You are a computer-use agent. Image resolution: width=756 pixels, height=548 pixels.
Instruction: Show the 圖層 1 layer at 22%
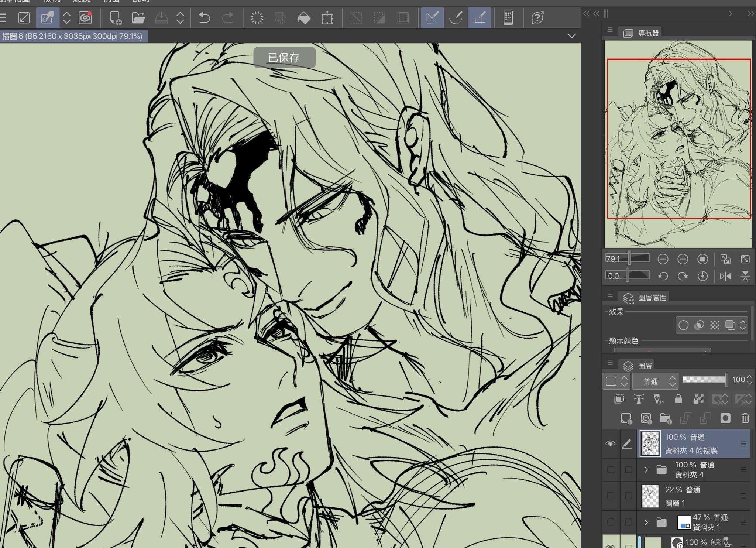point(611,496)
